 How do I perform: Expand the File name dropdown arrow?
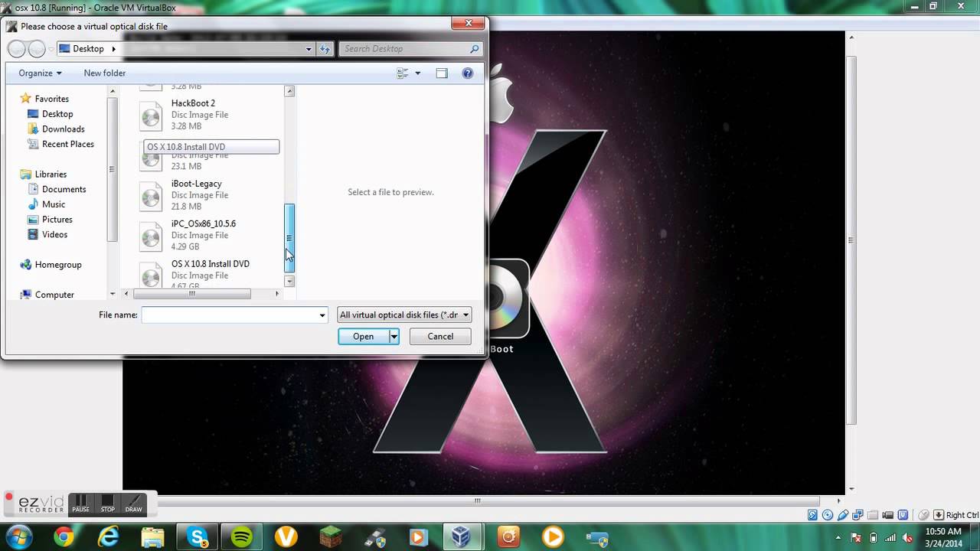322,315
